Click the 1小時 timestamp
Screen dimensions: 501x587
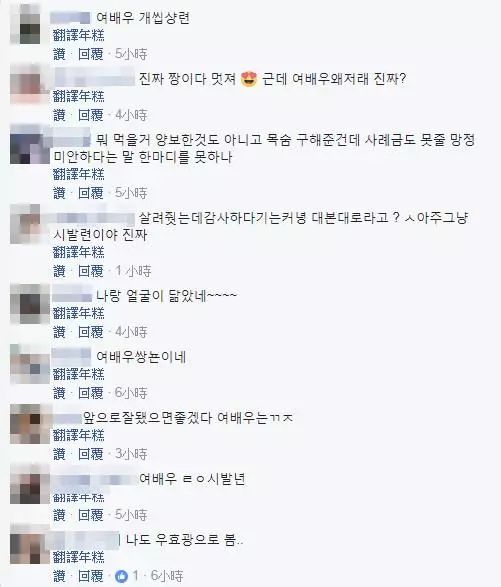click(133, 271)
